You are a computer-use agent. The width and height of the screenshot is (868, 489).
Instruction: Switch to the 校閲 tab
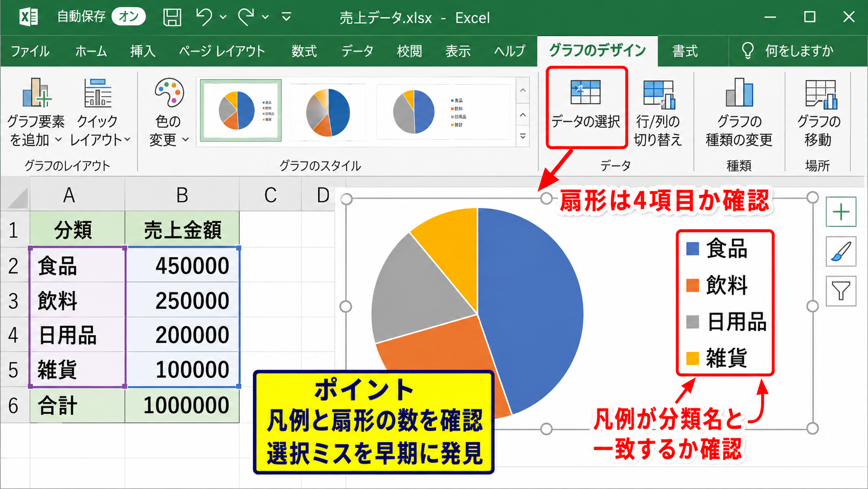coord(410,51)
